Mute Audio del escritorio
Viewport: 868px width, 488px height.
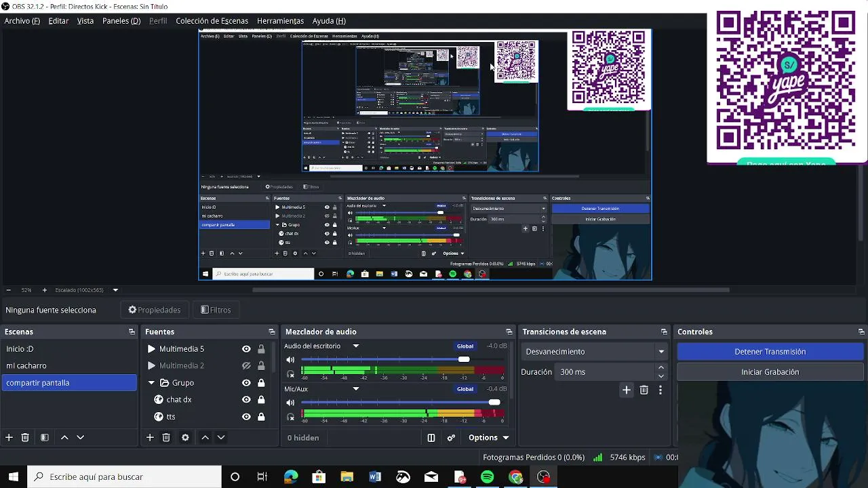290,360
